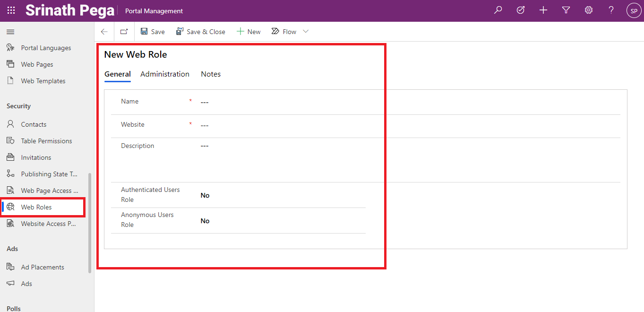This screenshot has height=312, width=644.
Task: Open the advanced find filter icon
Action: [566, 10]
